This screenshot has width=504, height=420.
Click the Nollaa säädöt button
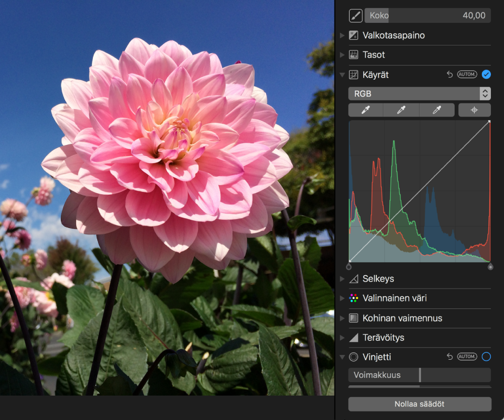419,404
